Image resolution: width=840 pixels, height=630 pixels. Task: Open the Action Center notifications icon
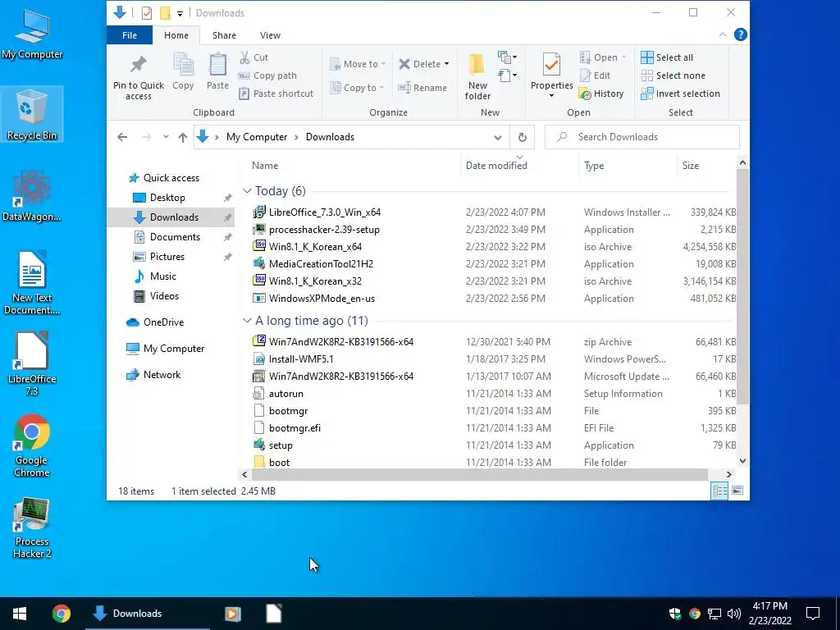coord(813,614)
